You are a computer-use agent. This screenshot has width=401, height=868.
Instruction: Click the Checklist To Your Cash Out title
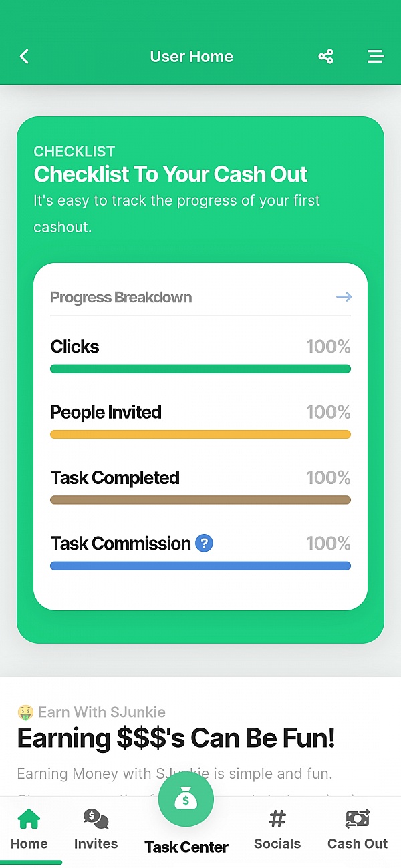[x=171, y=174]
